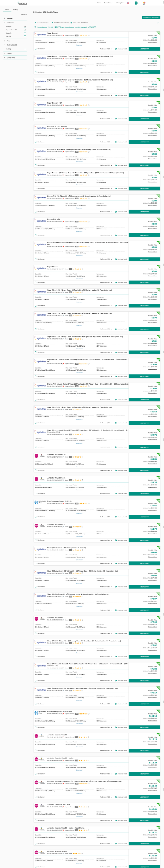
Task: Check Plan Compare for Super Bronze 6
Action: (x=36, y=48)
